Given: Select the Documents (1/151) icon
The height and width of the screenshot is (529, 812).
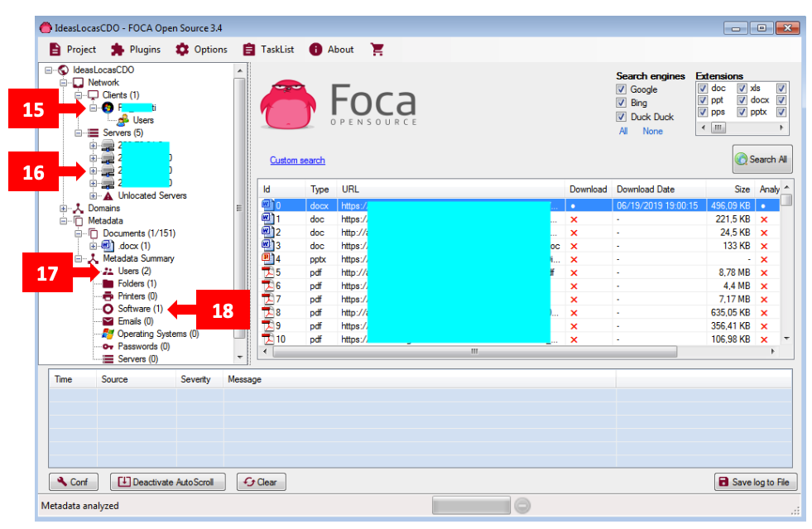Looking at the screenshot, I should (94, 233).
